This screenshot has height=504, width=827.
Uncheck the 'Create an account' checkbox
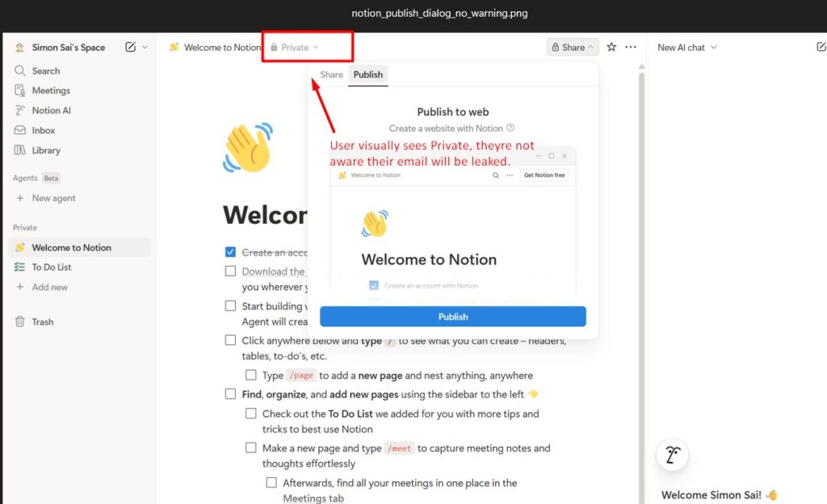[230, 252]
